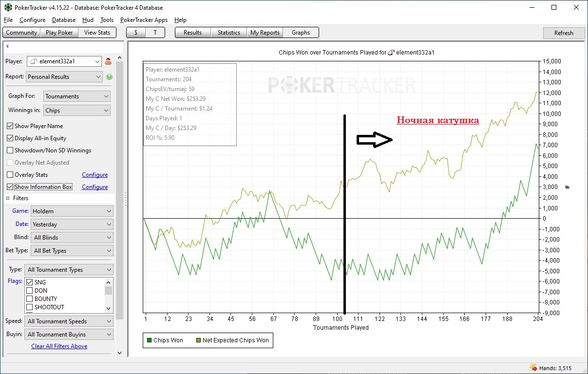The height and width of the screenshot is (374, 588).
Task: Click Configure link next to Overlay Stats
Action: coord(95,175)
